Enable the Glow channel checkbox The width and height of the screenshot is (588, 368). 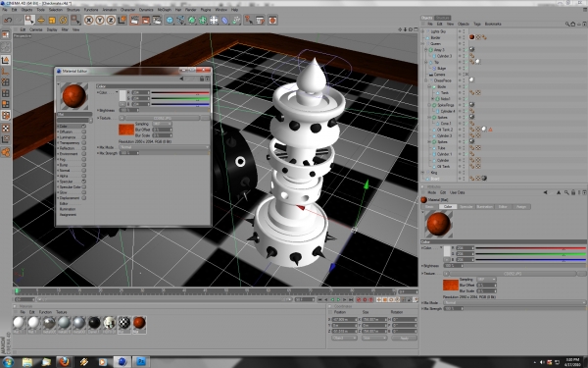tap(83, 192)
